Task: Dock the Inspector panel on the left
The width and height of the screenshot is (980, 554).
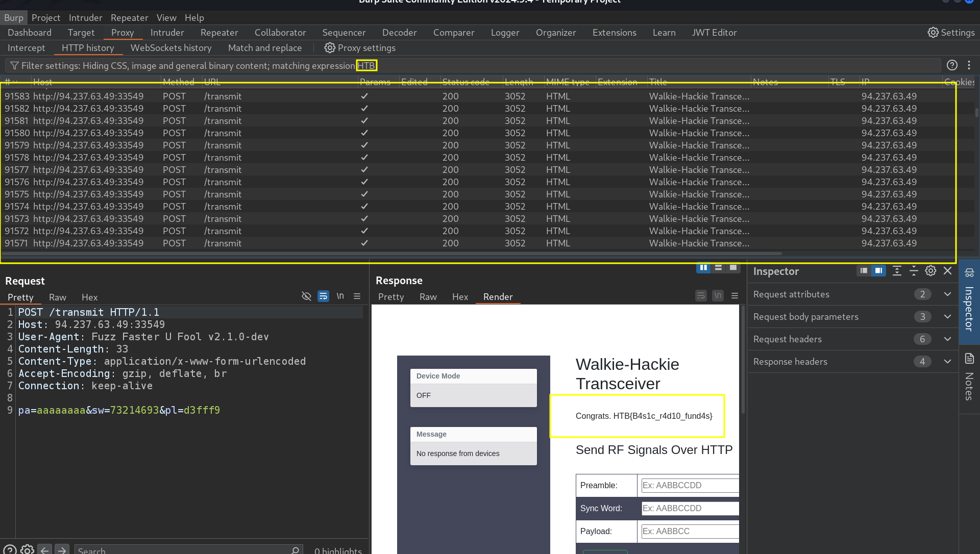Action: 864,271
